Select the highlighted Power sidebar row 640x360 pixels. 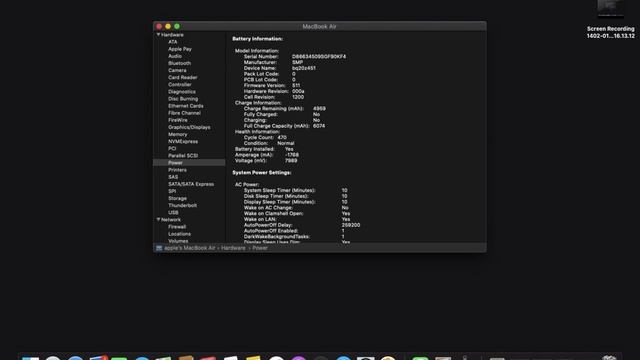(x=189, y=163)
